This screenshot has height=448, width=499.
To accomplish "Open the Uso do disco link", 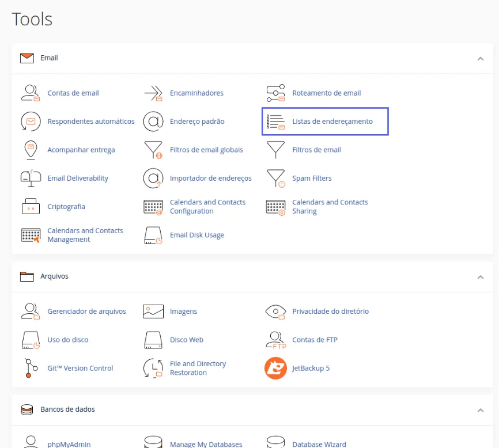I will pyautogui.click(x=68, y=340).
